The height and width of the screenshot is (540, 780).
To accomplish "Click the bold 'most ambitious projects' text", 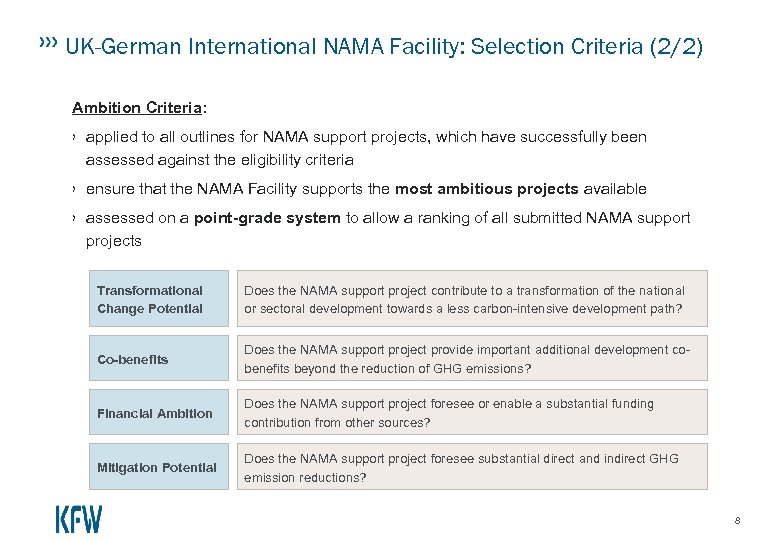I will click(x=486, y=189).
